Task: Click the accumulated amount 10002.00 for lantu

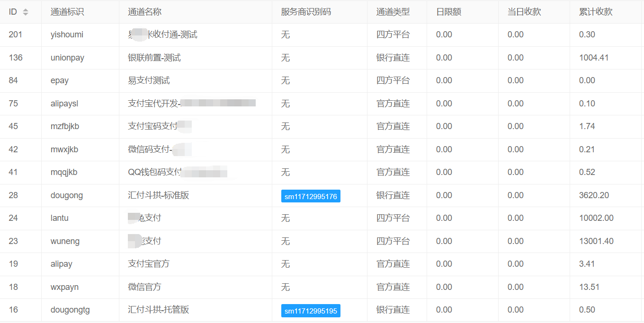Action: click(597, 218)
